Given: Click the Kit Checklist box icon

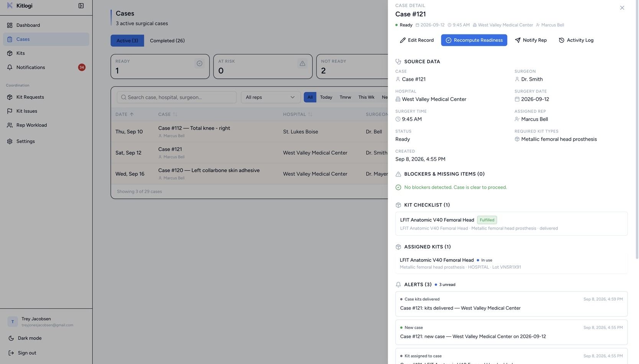Looking at the screenshot, I should tap(398, 205).
